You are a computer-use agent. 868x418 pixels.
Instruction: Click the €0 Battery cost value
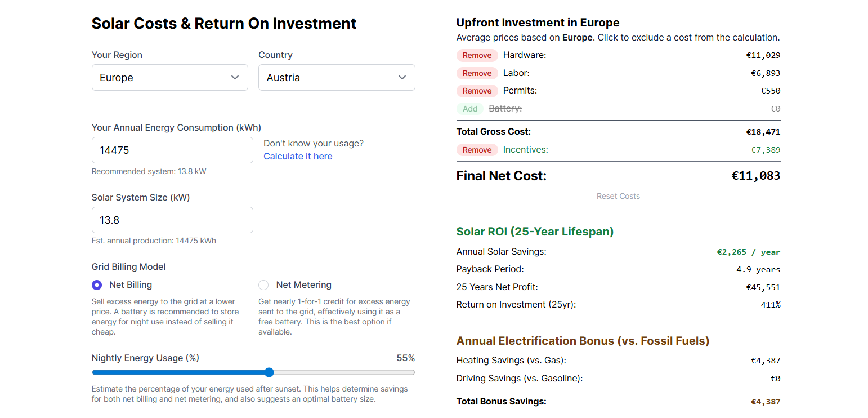point(776,108)
